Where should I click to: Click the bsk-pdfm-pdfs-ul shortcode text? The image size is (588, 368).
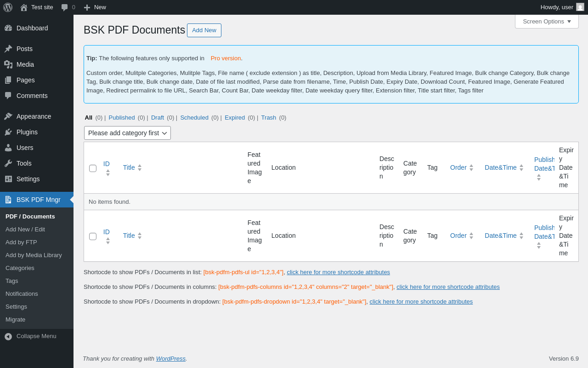click(243, 272)
